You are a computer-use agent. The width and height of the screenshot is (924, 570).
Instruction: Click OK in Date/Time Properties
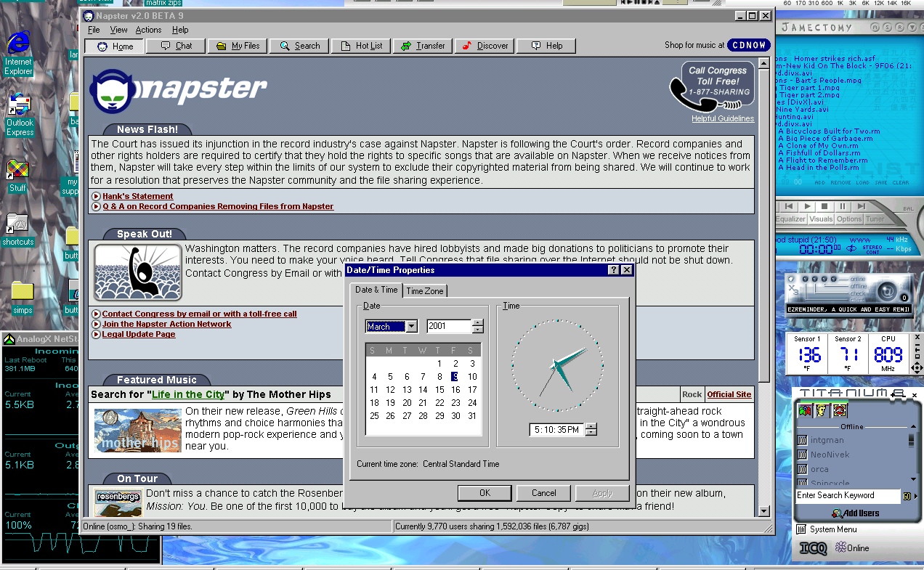(485, 493)
